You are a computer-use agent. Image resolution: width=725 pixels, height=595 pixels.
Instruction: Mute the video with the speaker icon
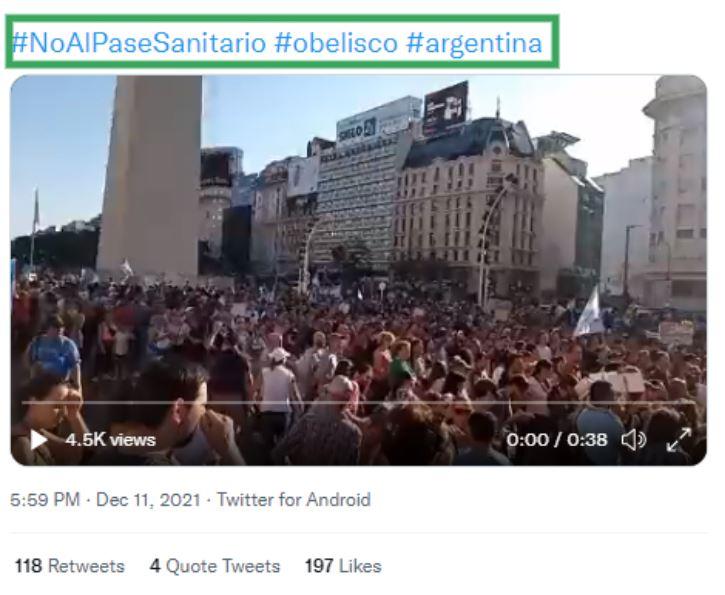pos(633,440)
